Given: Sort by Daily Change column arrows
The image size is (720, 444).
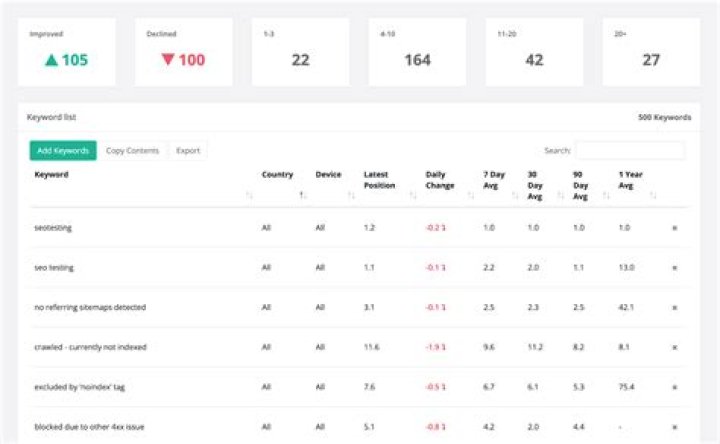Looking at the screenshot, I should coord(471,196).
